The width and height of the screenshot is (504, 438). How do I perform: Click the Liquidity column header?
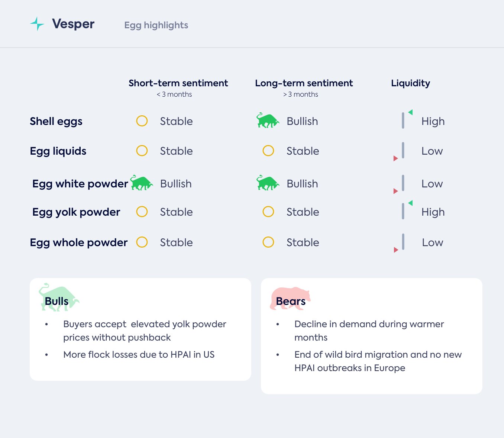tap(410, 83)
